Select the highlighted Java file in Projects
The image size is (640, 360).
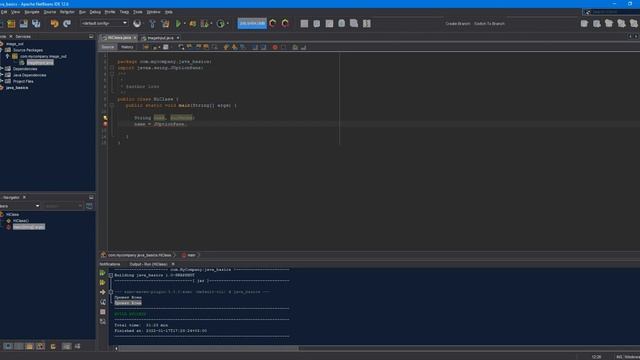[x=40, y=62]
